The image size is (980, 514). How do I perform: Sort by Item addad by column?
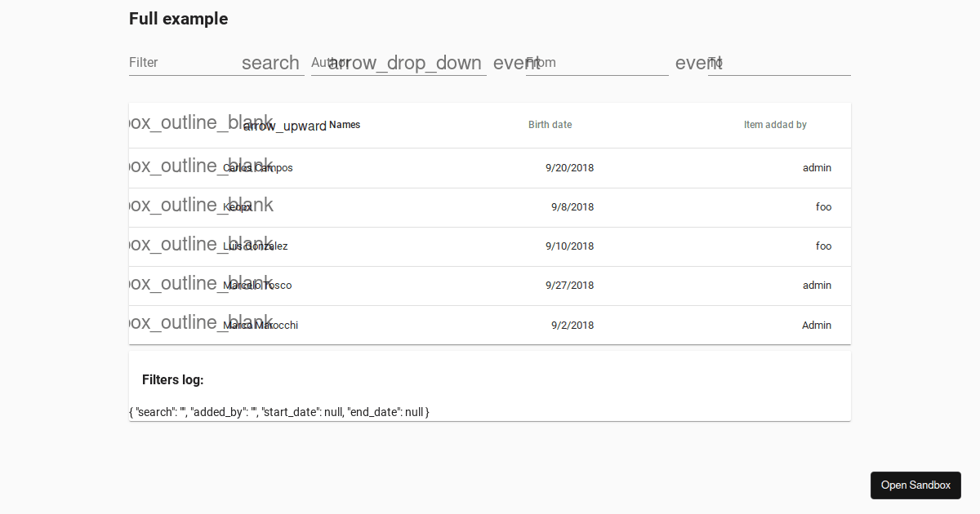tap(775, 125)
